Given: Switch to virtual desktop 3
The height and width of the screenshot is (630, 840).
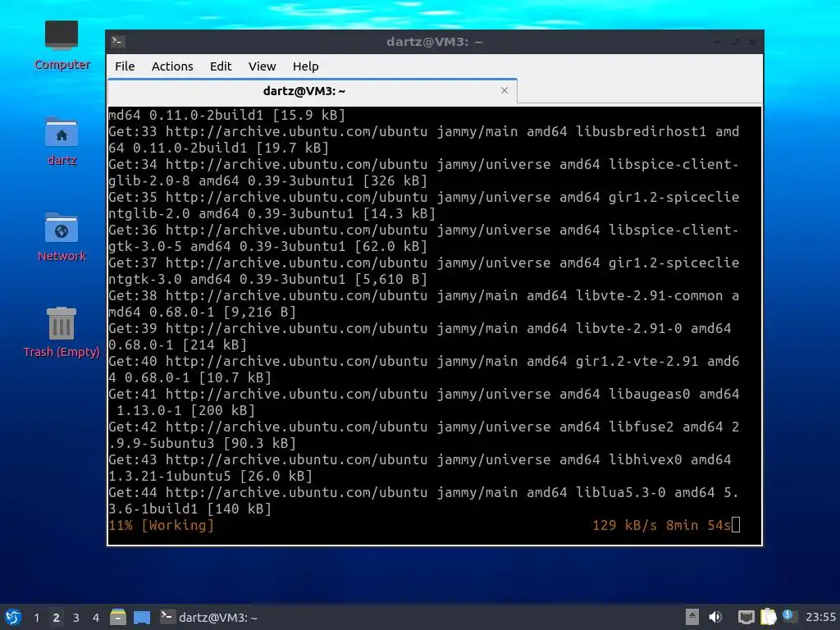Looking at the screenshot, I should click(x=76, y=618).
